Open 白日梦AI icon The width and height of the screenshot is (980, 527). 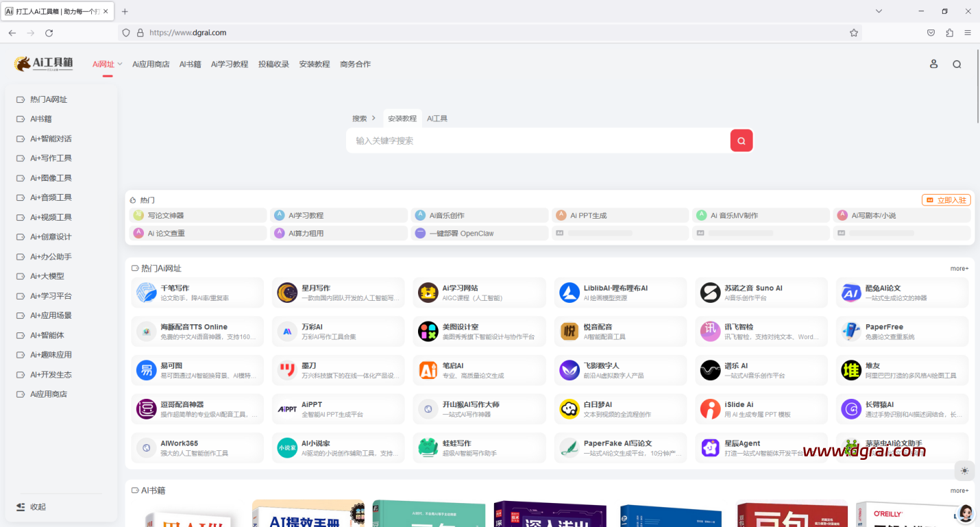pyautogui.click(x=569, y=409)
